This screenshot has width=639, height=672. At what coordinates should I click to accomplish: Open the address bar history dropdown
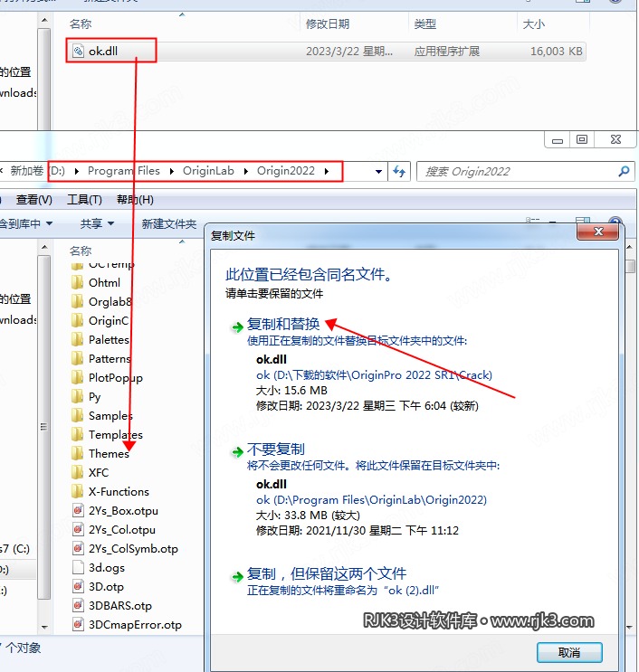pos(378,172)
